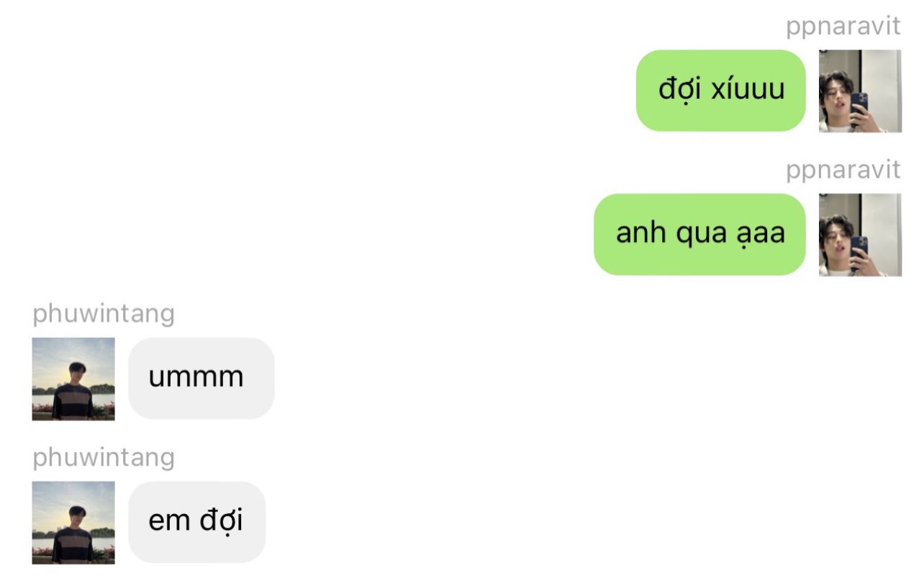924x576 pixels.
Task: Open the profile photo next to "ummm"
Action: [73, 379]
